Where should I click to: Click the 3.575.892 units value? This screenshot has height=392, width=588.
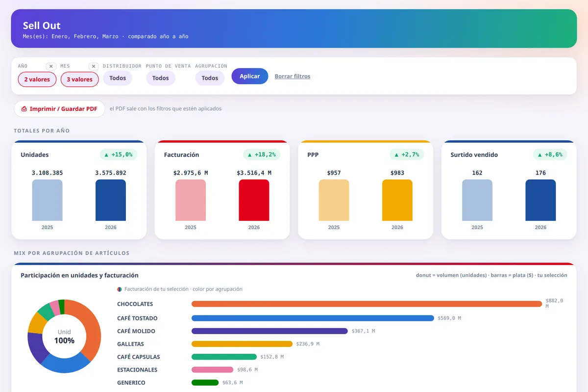[111, 173]
